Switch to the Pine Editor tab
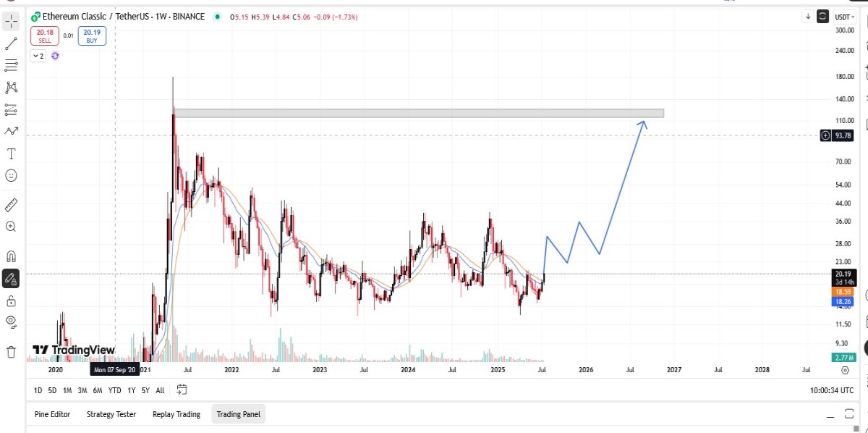 52,414
